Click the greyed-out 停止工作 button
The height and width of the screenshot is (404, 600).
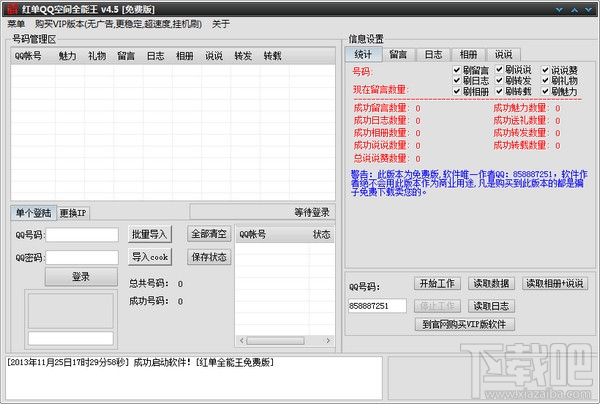(x=437, y=306)
